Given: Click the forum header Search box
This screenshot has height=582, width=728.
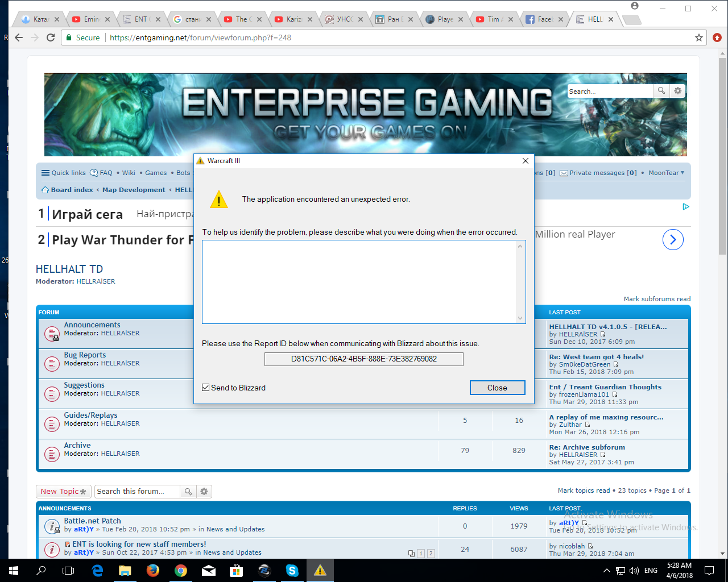Looking at the screenshot, I should point(610,91).
